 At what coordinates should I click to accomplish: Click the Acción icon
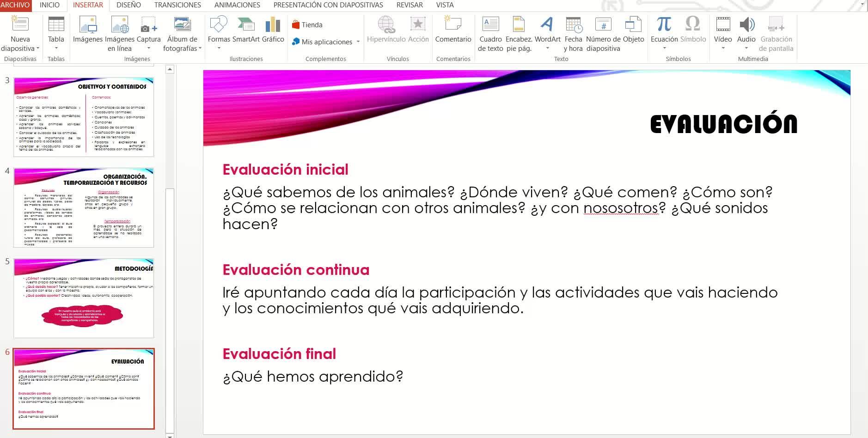point(418,24)
